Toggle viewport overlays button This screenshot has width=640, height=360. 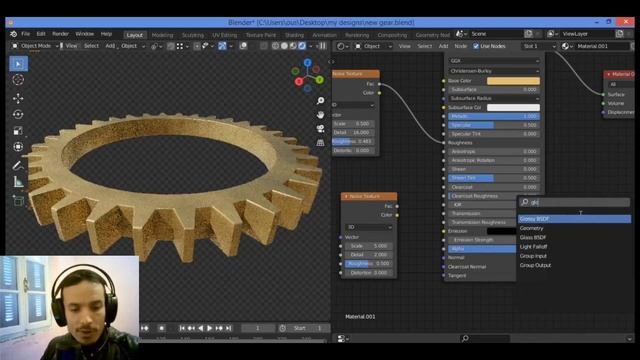(243, 46)
